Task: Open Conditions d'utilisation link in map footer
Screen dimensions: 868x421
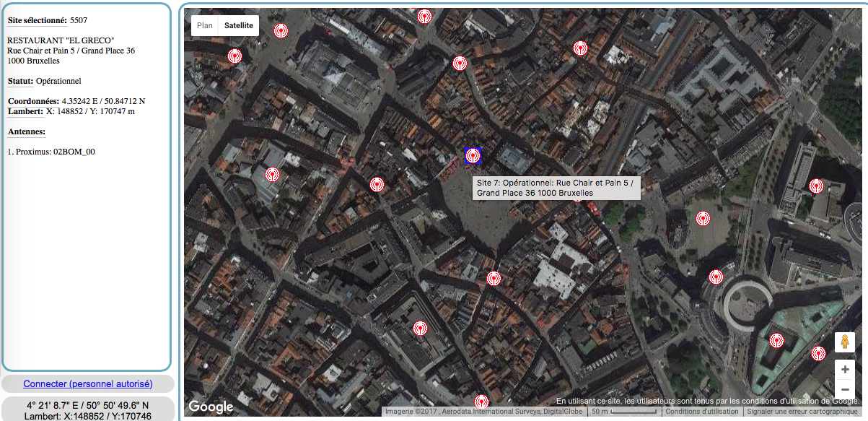Action: pos(701,412)
